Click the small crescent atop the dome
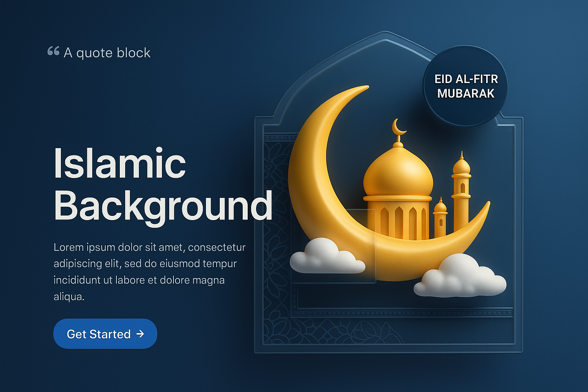 tap(398, 127)
